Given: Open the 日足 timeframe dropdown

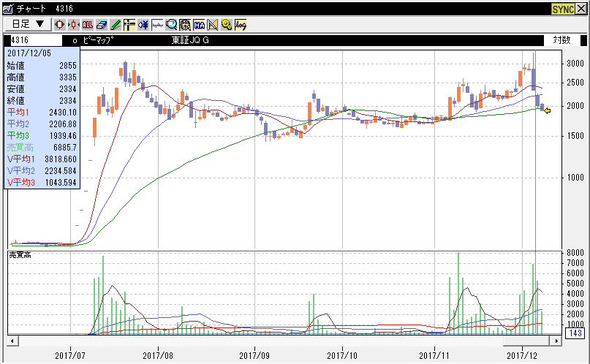Looking at the screenshot, I should 28,24.
